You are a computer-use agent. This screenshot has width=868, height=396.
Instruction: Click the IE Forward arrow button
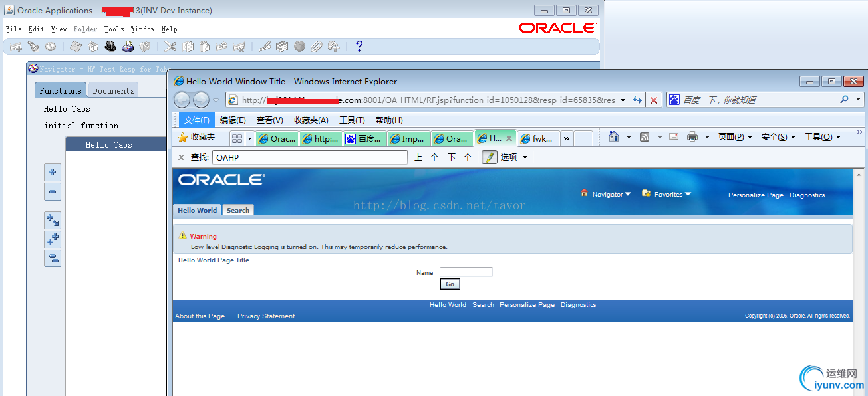pyautogui.click(x=201, y=100)
